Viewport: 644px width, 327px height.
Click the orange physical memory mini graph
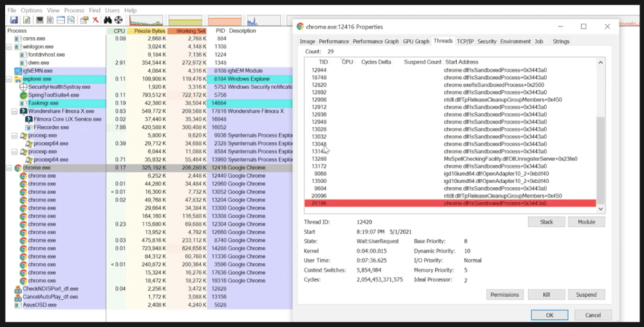pos(225,20)
